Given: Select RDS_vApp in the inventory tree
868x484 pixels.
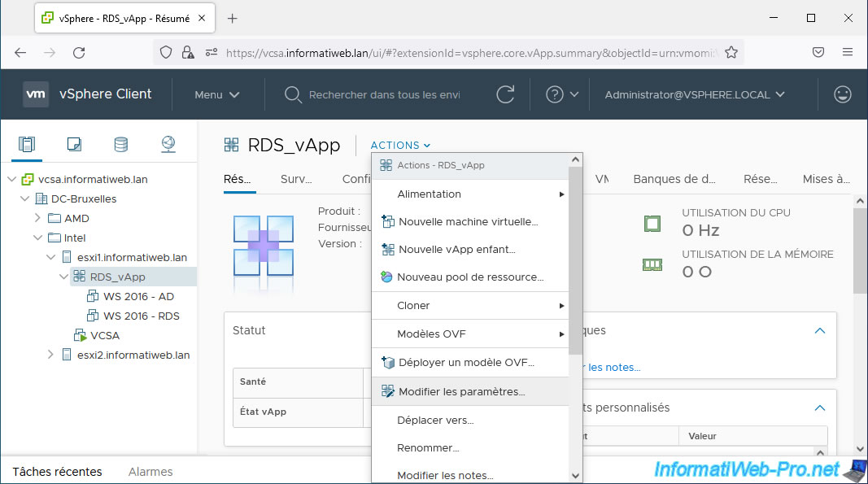Looking at the screenshot, I should click(x=117, y=277).
